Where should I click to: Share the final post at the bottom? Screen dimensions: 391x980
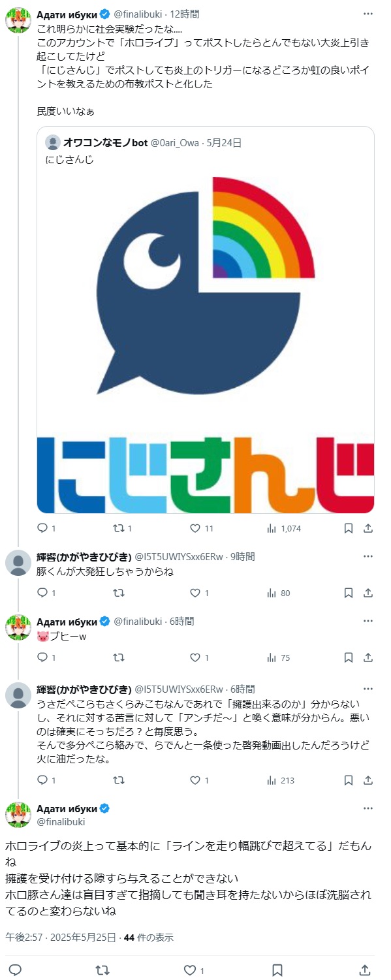(x=365, y=970)
